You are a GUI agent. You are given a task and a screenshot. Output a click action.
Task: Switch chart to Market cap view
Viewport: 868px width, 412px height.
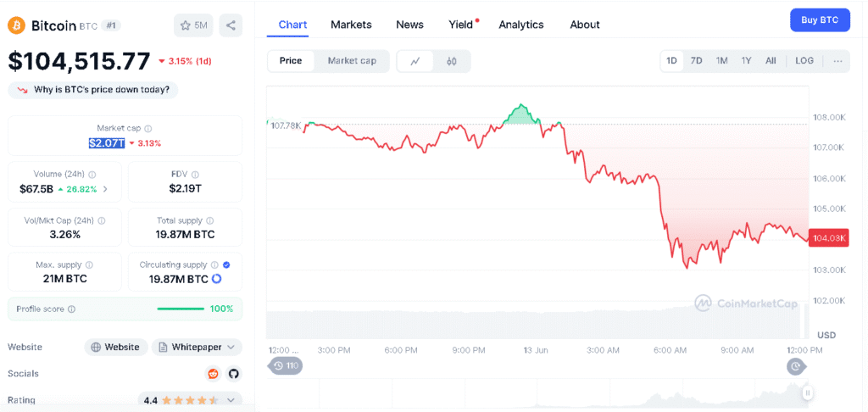(352, 61)
